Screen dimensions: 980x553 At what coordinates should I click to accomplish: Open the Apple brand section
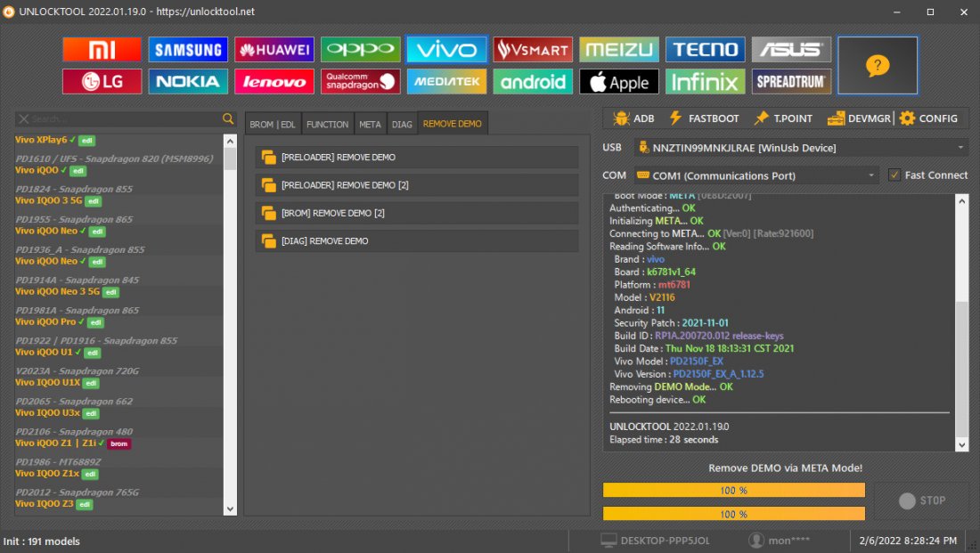(619, 81)
